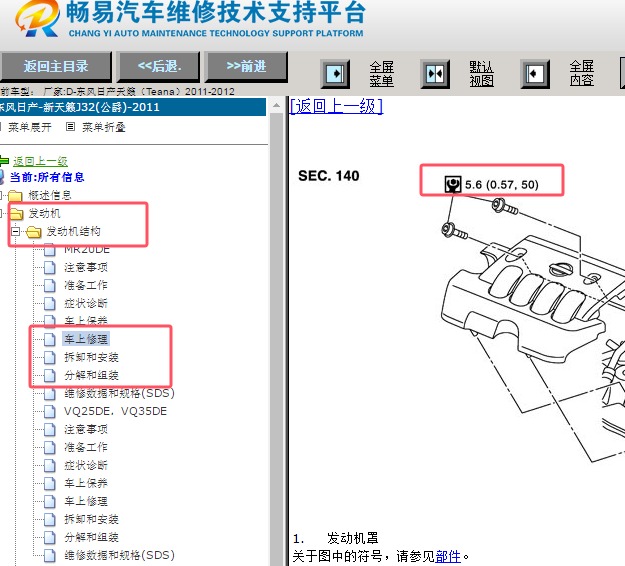This screenshot has width=625, height=566.
Task: Click the torque wrench symbol beside 5.6
Action: tap(452, 185)
